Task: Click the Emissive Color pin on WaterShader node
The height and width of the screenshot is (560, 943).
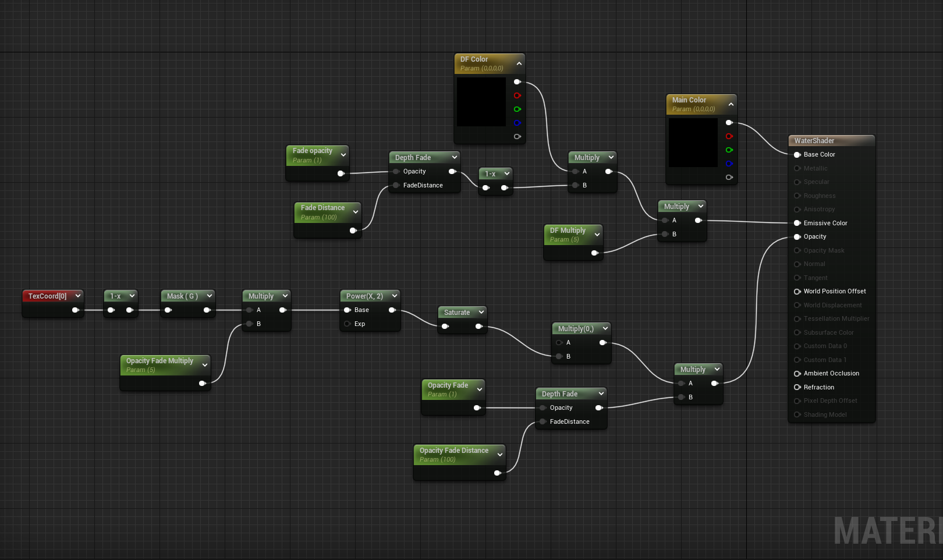Action: coord(797,223)
